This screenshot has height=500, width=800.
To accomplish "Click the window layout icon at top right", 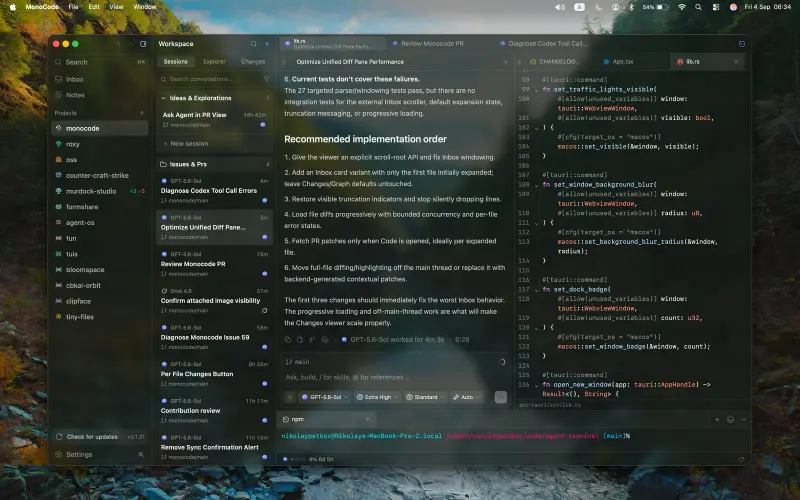I will [x=742, y=44].
